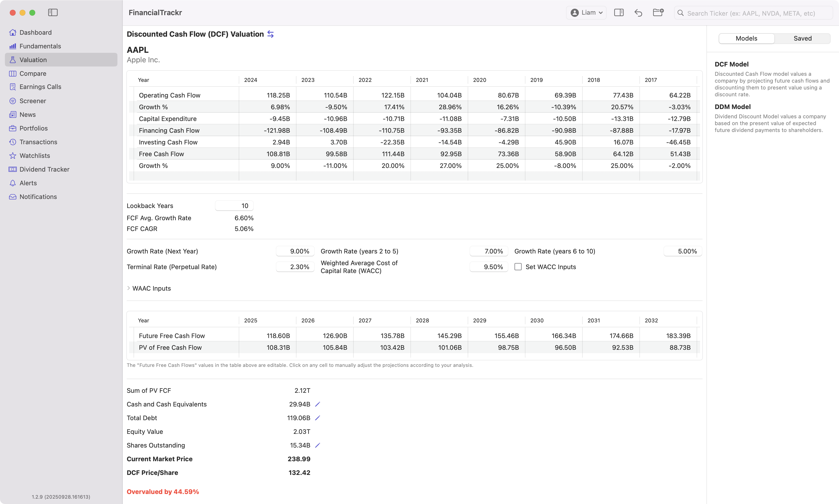Enable Set WACC Inputs checkbox
Screen dimensions: 839x504
[x=518, y=267]
